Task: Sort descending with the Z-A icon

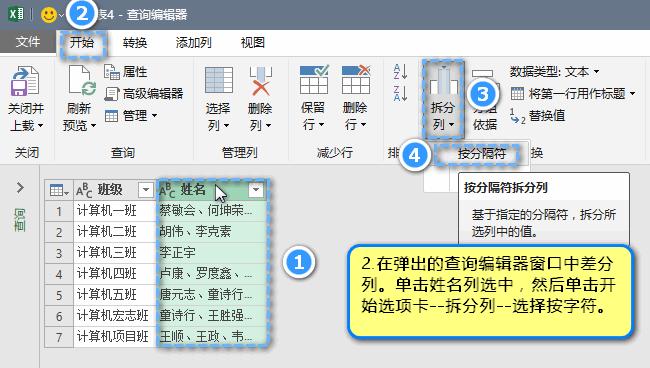Action: click(x=400, y=94)
